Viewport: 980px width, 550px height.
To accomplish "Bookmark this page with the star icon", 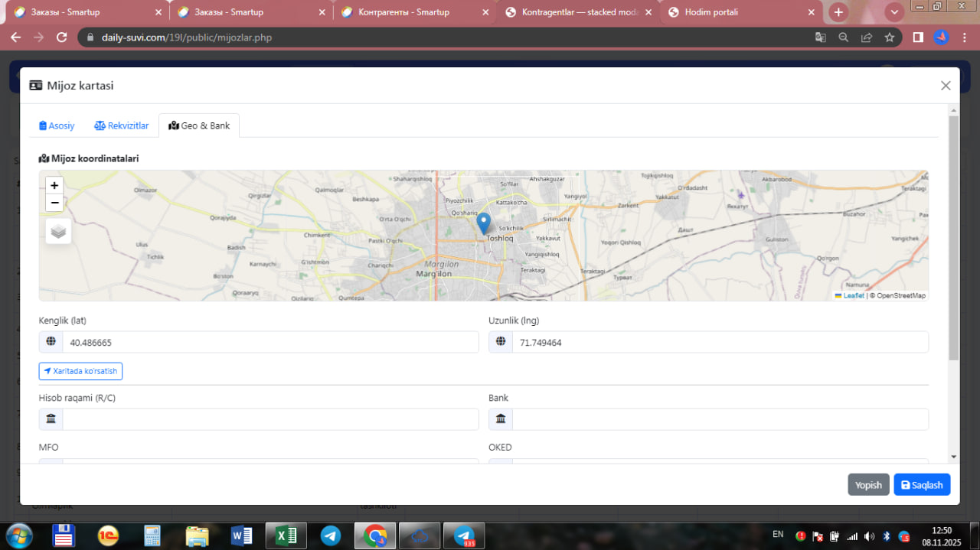I will click(889, 37).
